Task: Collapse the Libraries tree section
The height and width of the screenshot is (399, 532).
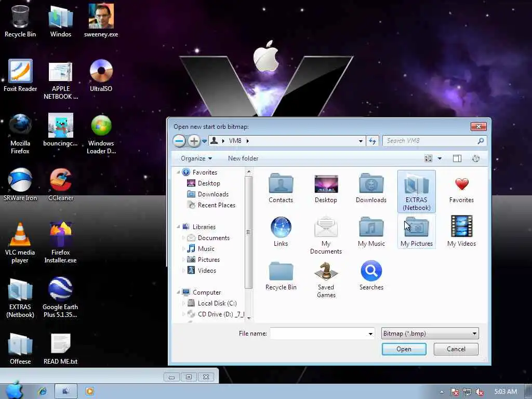Action: pyautogui.click(x=179, y=227)
